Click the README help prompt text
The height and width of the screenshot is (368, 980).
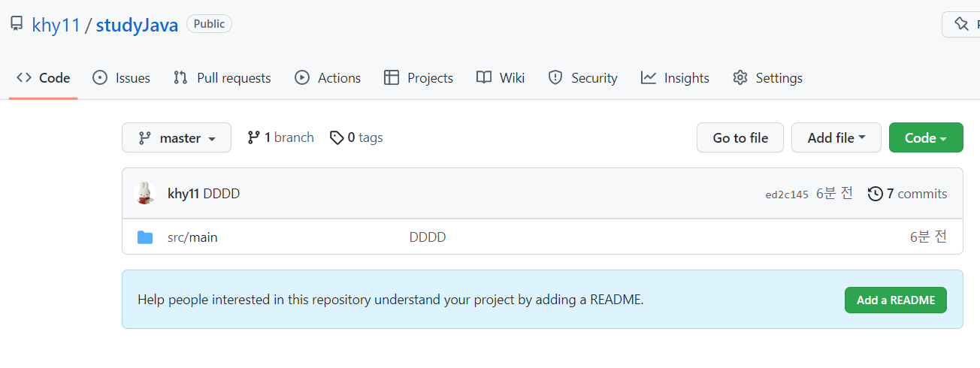pos(391,300)
